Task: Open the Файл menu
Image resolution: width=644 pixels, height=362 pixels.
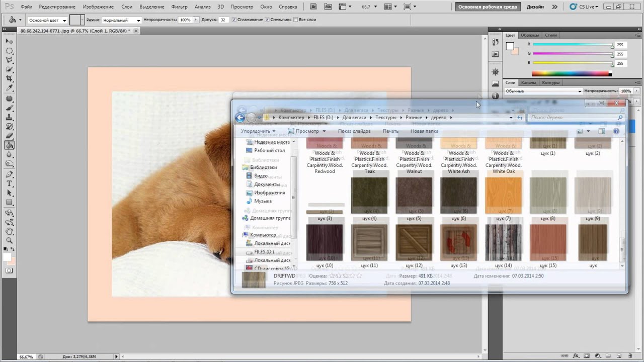Action: click(x=27, y=7)
